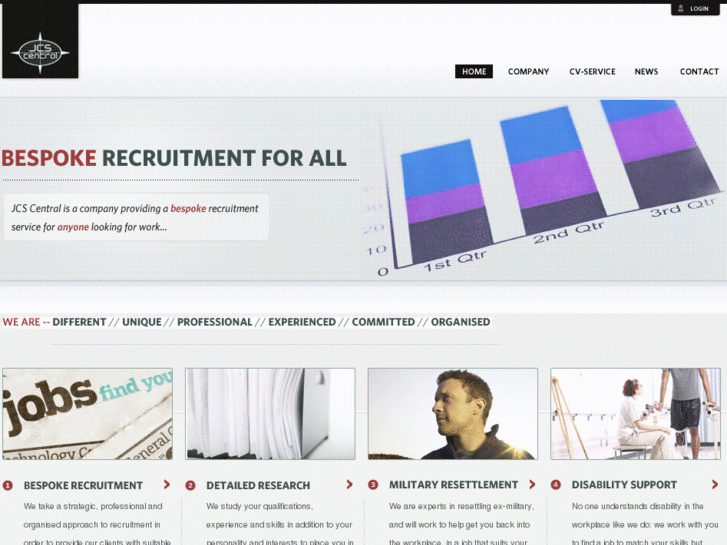This screenshot has width=727, height=545.
Task: Open the Detailed Research heading link
Action: tap(258, 486)
